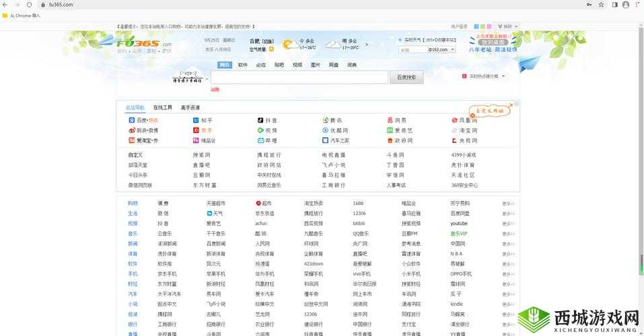Click the Tencent icon beside 腾讯
The width and height of the screenshot is (644, 336).
click(x=326, y=120)
